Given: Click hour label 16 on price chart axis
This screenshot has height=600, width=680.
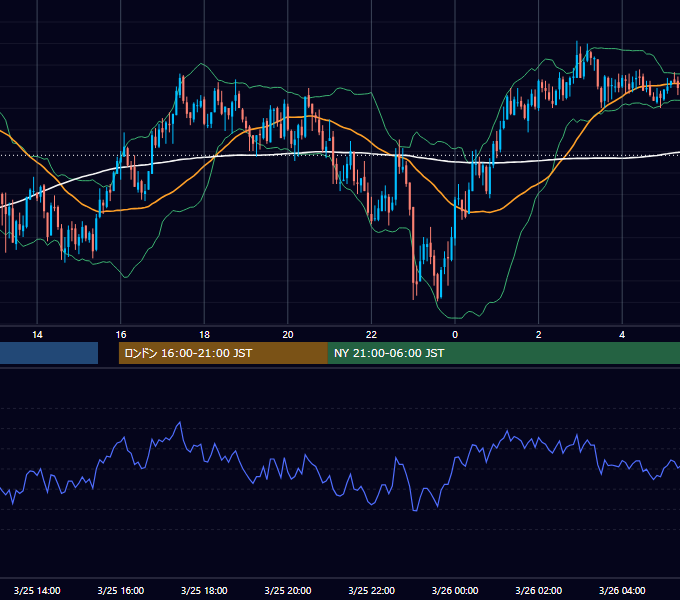Looking at the screenshot, I should point(121,335).
